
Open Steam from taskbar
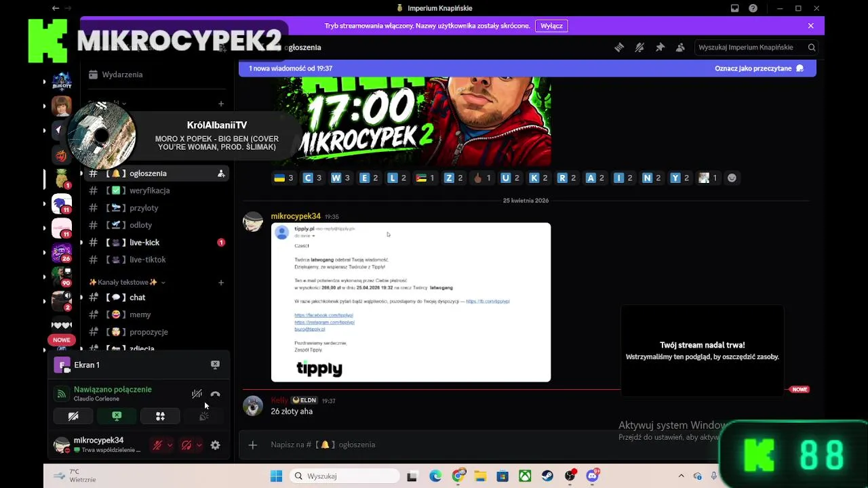(x=547, y=476)
